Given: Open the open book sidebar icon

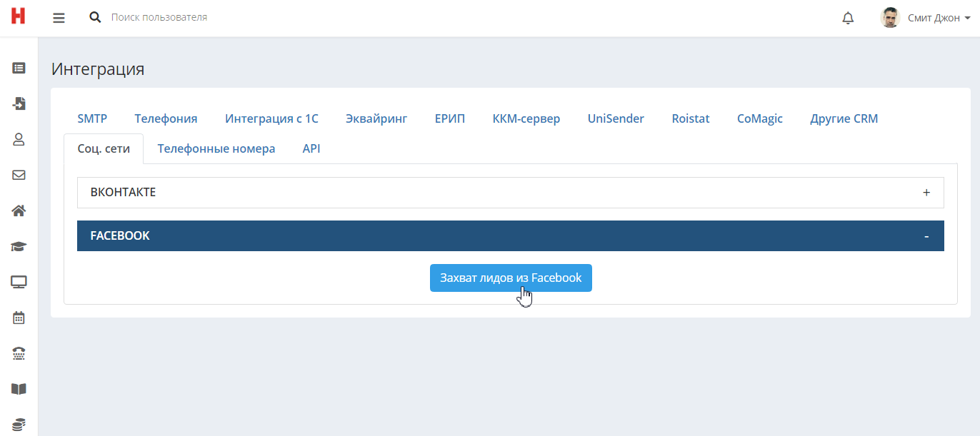Looking at the screenshot, I should [x=19, y=389].
